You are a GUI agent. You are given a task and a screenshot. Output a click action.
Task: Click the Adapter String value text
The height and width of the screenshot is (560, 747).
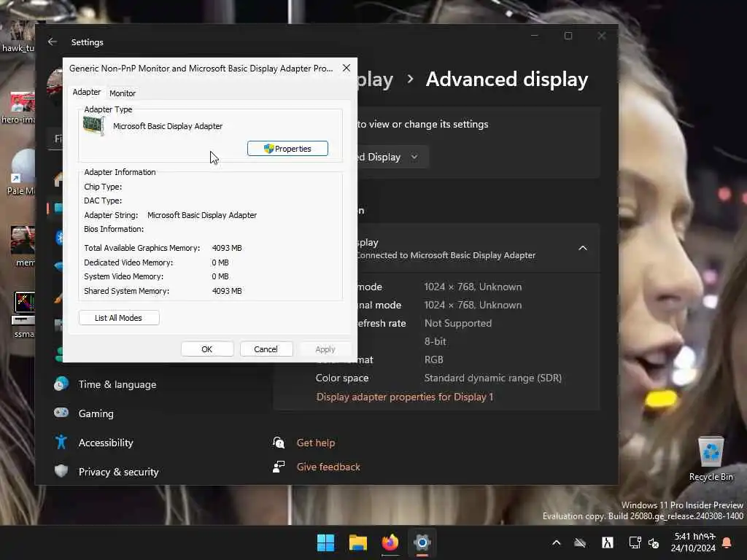click(x=202, y=215)
